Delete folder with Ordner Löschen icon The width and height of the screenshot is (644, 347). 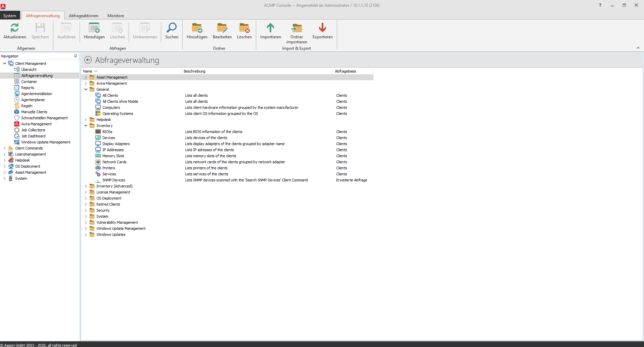tap(244, 28)
